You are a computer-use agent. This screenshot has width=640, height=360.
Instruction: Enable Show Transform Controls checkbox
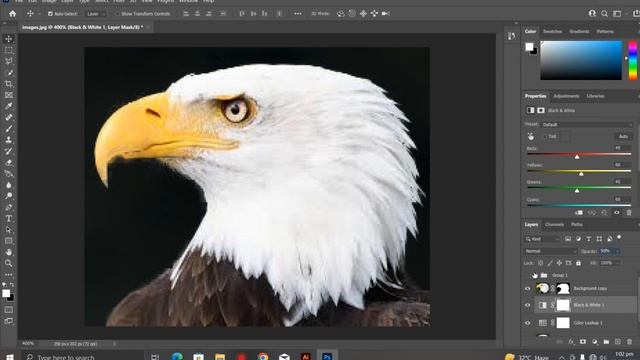click(117, 14)
